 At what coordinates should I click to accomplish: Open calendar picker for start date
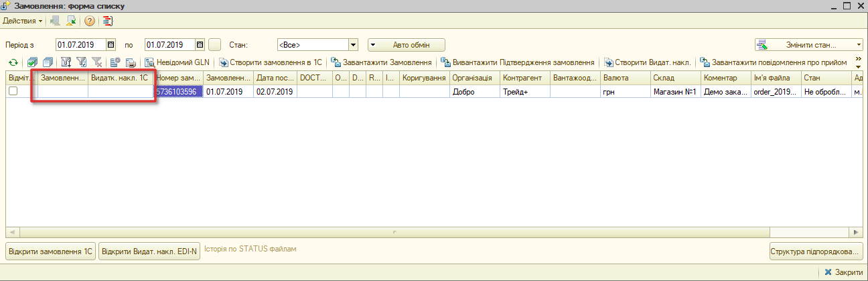111,45
